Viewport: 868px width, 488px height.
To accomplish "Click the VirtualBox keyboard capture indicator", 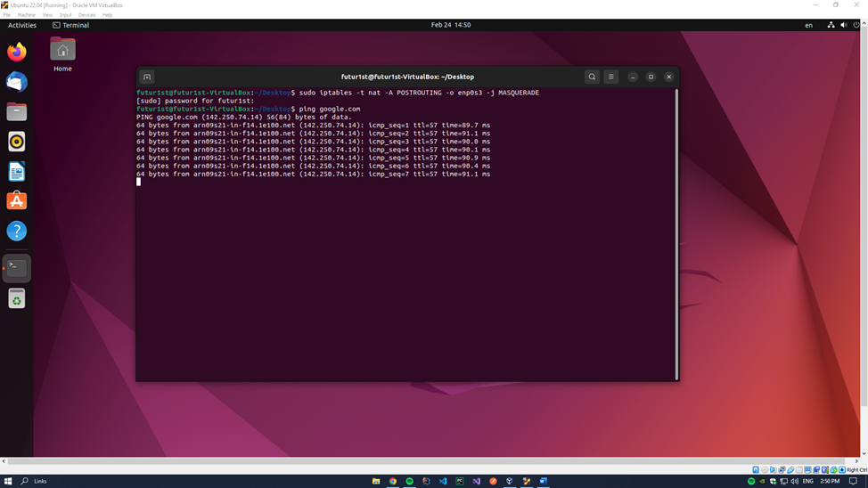I will (x=842, y=469).
